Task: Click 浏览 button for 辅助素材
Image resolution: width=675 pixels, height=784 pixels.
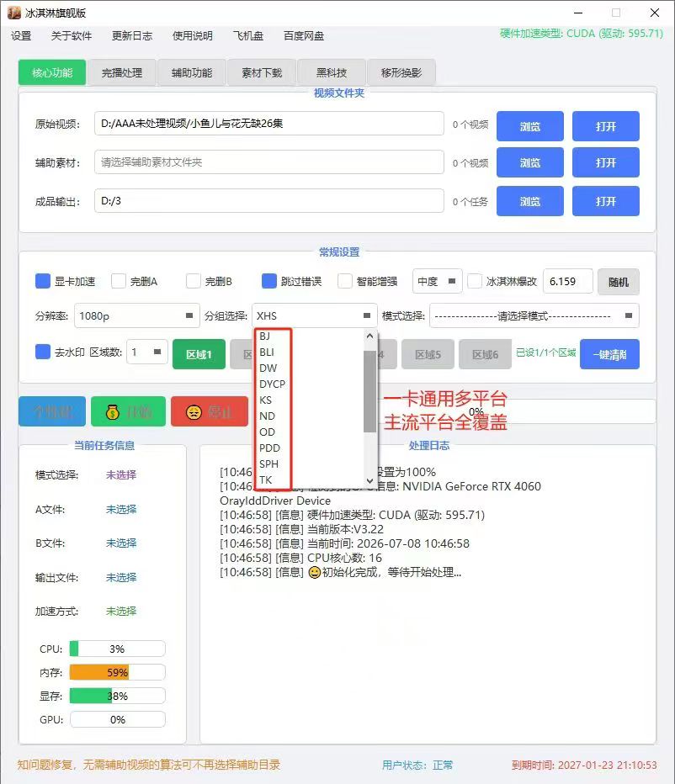Action: pyautogui.click(x=530, y=162)
